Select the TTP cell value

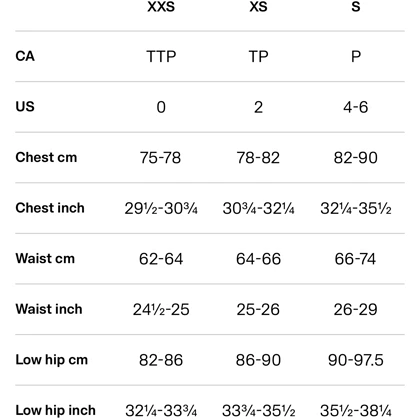(x=161, y=56)
